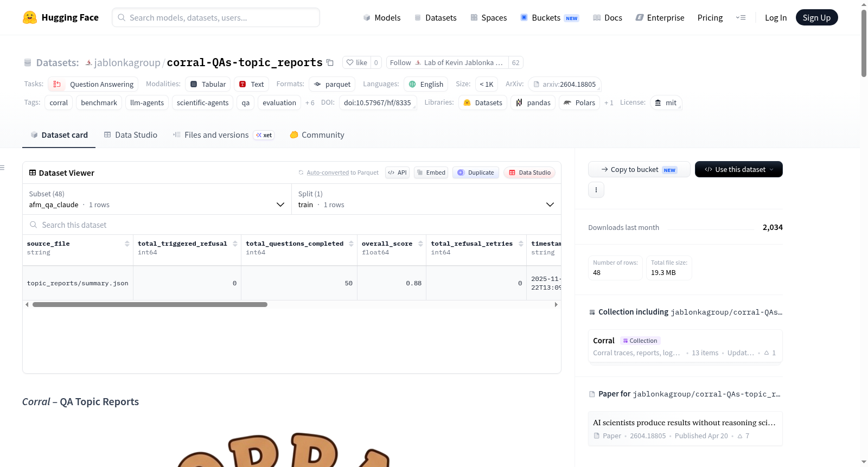Open the Pricing page
The width and height of the screenshot is (868, 467).
(710, 17)
